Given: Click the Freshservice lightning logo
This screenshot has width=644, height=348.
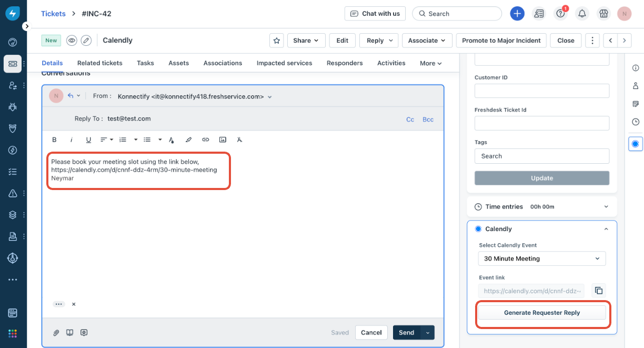Looking at the screenshot, I should [13, 14].
